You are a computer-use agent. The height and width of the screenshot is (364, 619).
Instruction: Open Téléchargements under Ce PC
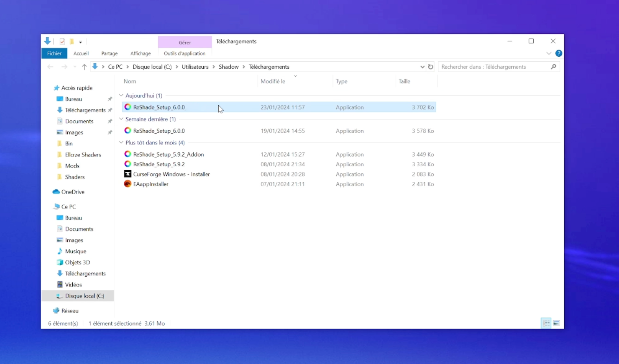(x=85, y=274)
